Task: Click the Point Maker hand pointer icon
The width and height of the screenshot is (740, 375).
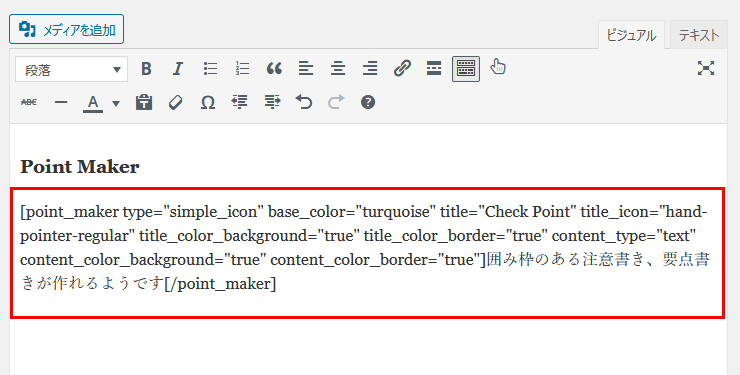Action: pyautogui.click(x=498, y=67)
